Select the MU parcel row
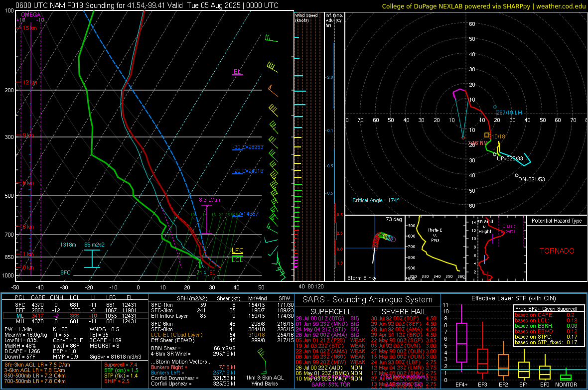The image size is (588, 390). pyautogui.click(x=75, y=321)
